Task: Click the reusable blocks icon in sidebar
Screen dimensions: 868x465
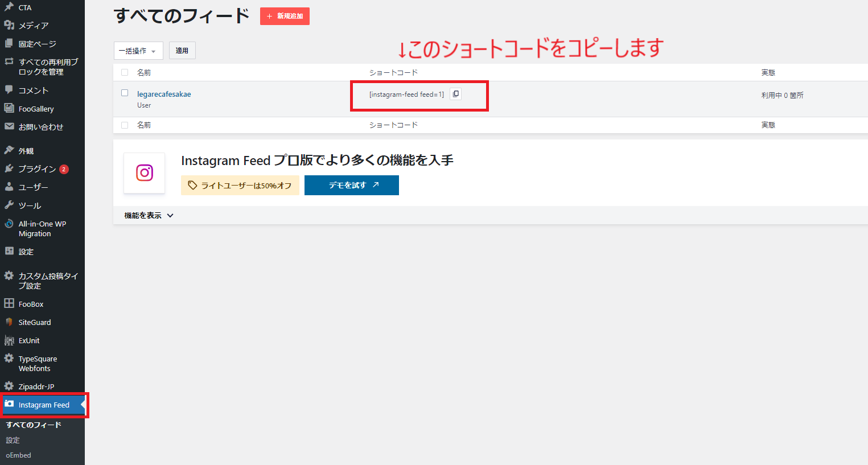Action: 9,61
